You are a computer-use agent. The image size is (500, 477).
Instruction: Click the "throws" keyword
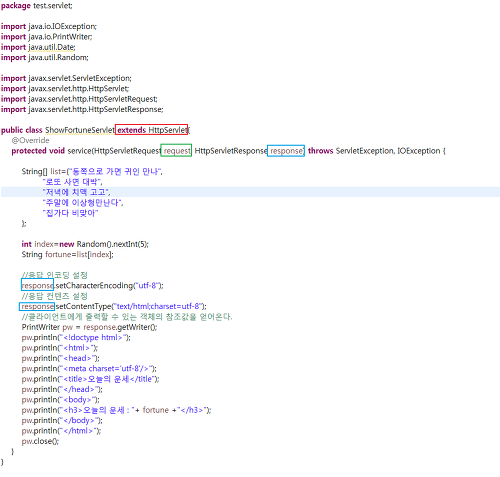click(321, 151)
